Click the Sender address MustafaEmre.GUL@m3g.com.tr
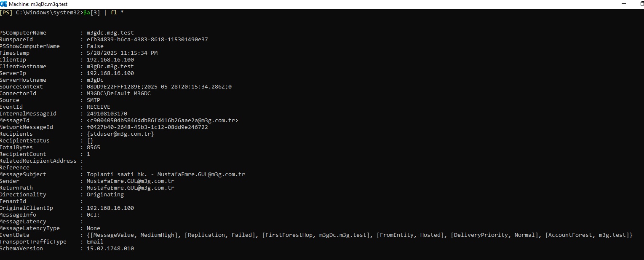Image resolution: width=644 pixels, height=260 pixels. 131,181
